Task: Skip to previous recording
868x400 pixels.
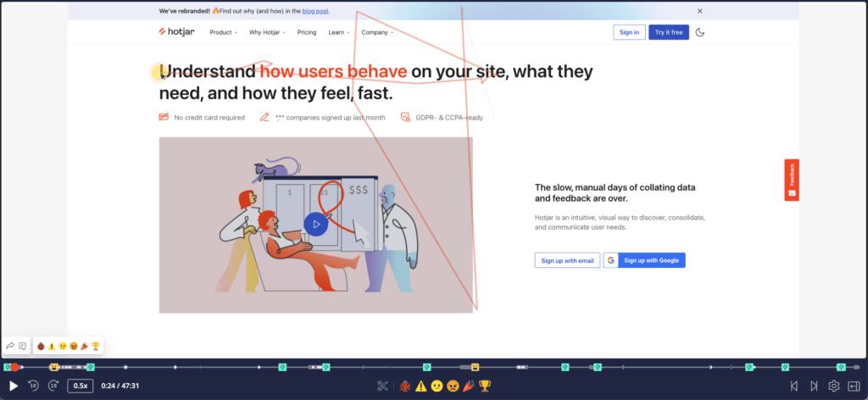Action: [x=793, y=386]
